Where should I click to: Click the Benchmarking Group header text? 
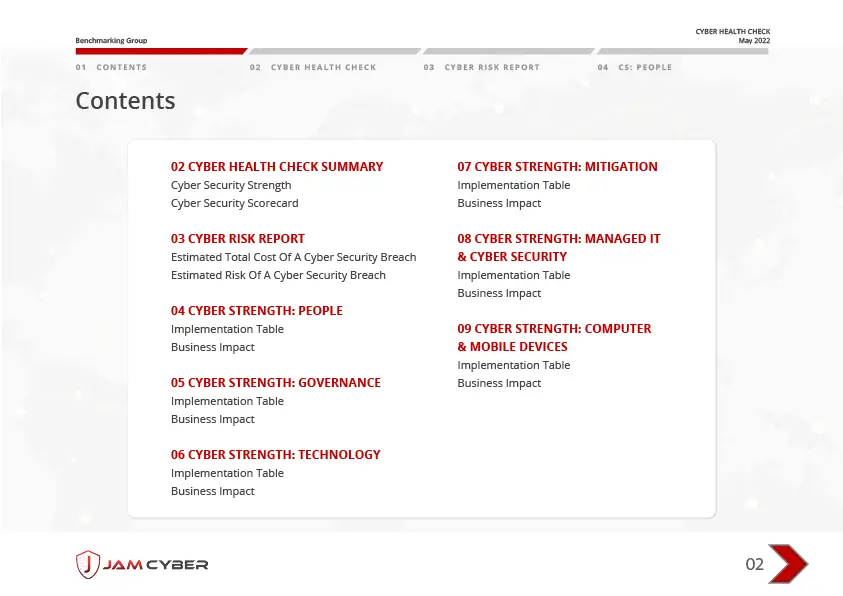[111, 41]
